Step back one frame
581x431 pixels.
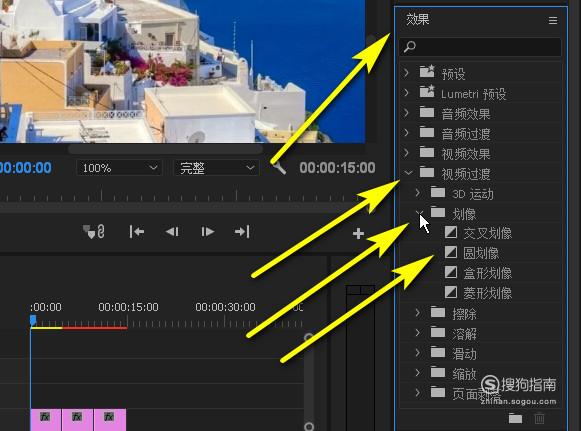172,232
